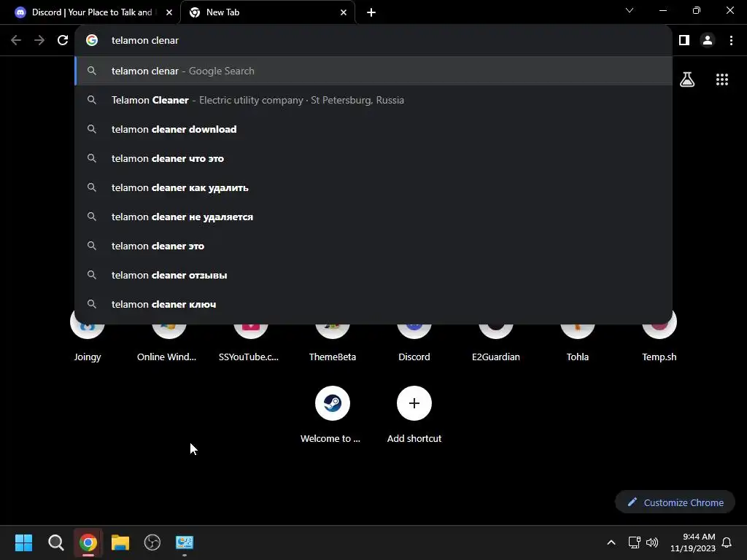Select 'telamon clenar - Google Search' suggestion
The height and width of the screenshot is (560, 747).
click(373, 71)
